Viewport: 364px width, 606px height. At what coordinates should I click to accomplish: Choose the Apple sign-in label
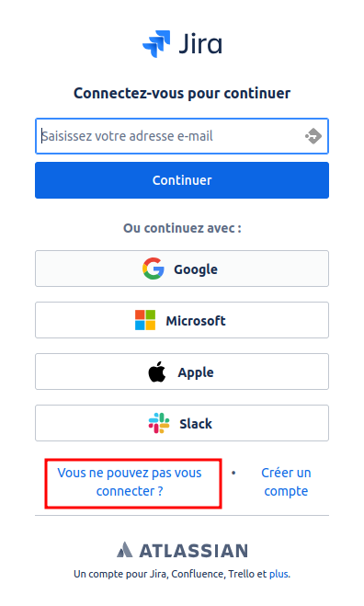[196, 372]
